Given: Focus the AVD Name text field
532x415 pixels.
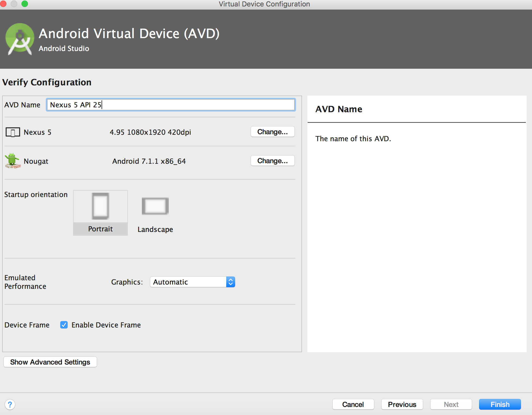Looking at the screenshot, I should tap(171, 105).
